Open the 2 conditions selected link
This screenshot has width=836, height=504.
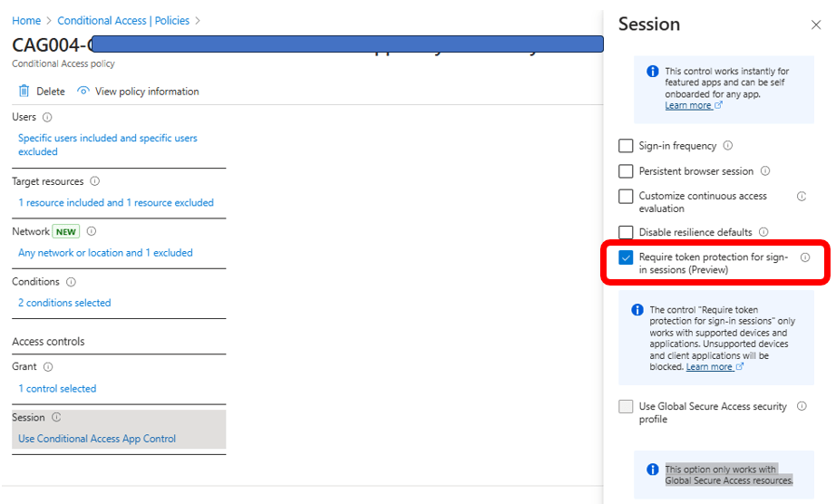pyautogui.click(x=64, y=303)
